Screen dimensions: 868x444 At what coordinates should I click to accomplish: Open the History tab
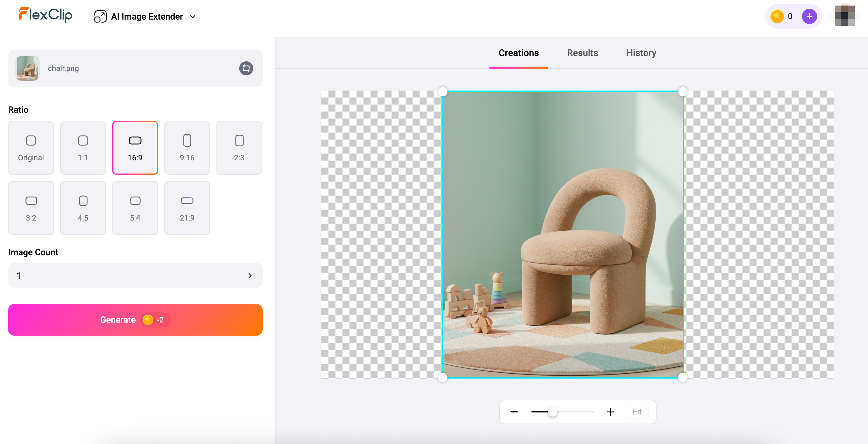pyautogui.click(x=641, y=53)
